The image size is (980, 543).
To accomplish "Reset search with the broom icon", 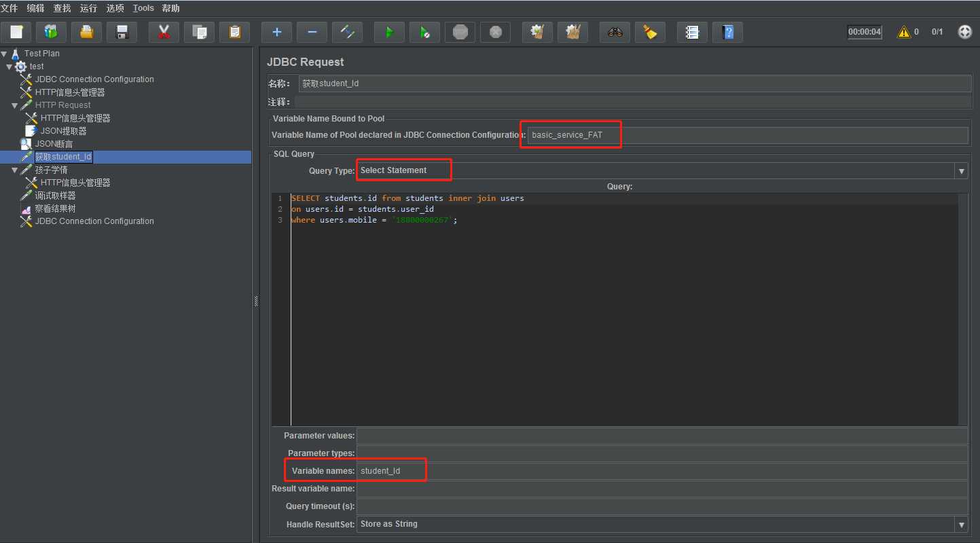I will [x=650, y=32].
